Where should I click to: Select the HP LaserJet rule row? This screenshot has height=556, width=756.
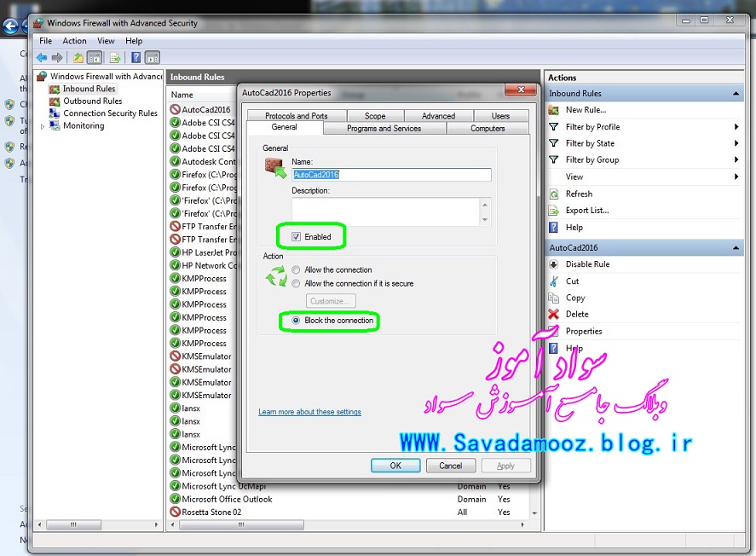click(204, 252)
